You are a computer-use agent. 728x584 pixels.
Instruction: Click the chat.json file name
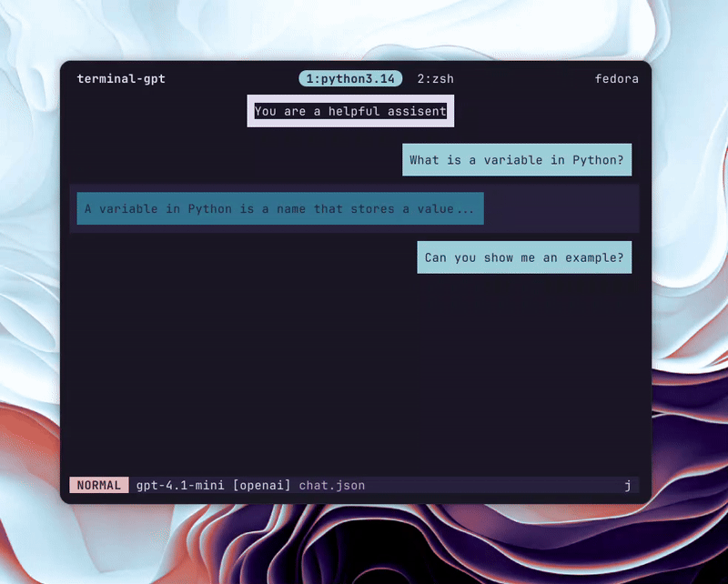coord(331,486)
